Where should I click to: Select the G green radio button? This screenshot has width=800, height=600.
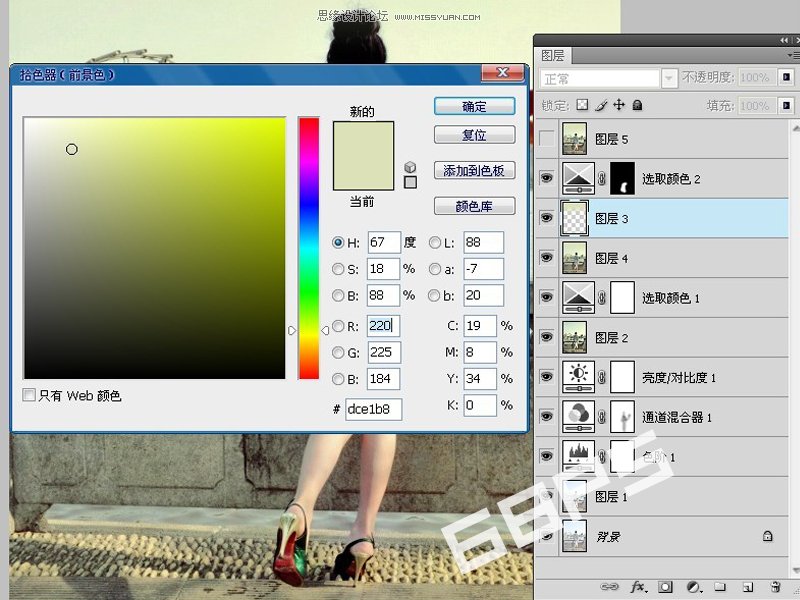pos(338,352)
